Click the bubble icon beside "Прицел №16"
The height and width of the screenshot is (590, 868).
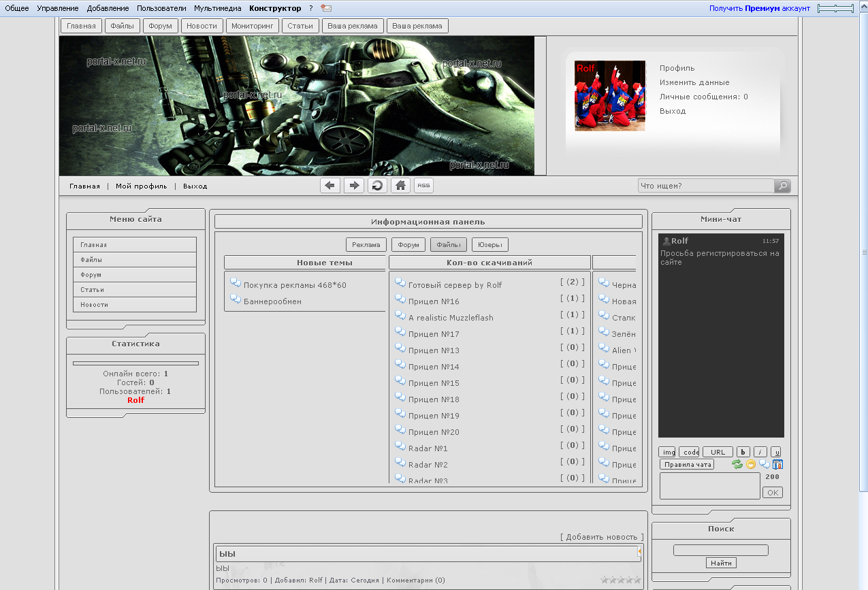[400, 299]
